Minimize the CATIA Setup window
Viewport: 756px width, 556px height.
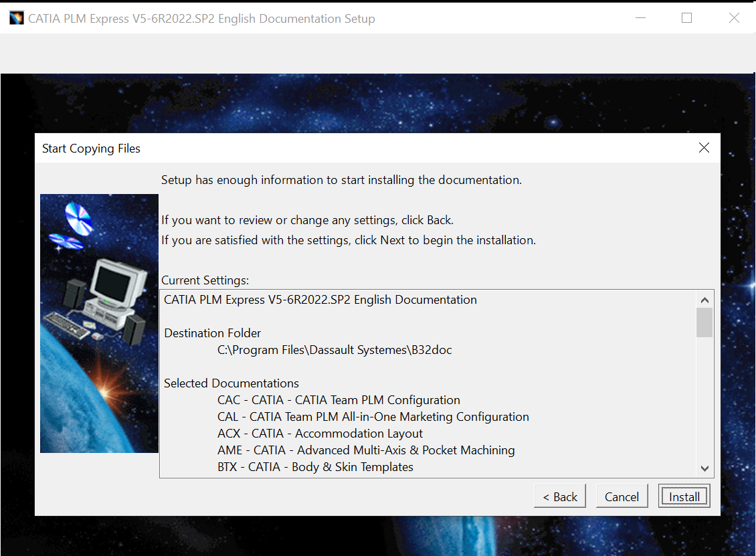click(x=640, y=18)
